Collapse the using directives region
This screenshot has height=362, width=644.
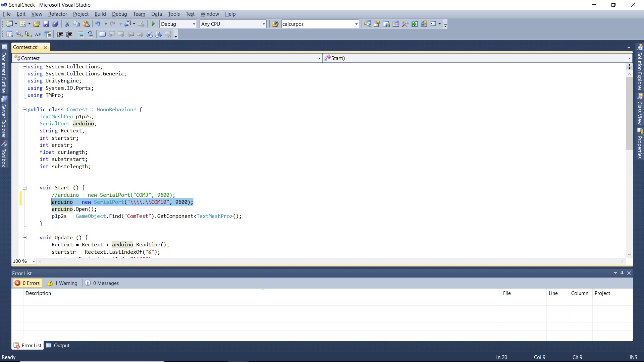coord(24,67)
